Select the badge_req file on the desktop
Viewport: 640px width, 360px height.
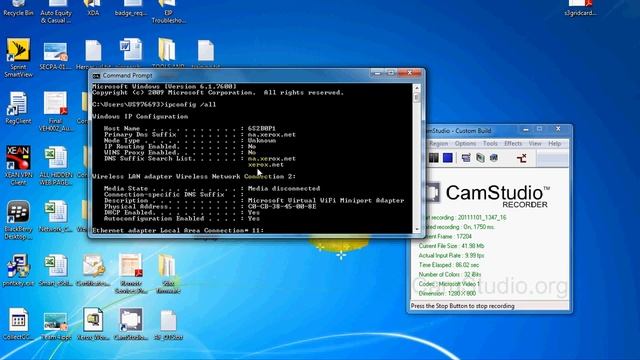point(131,8)
